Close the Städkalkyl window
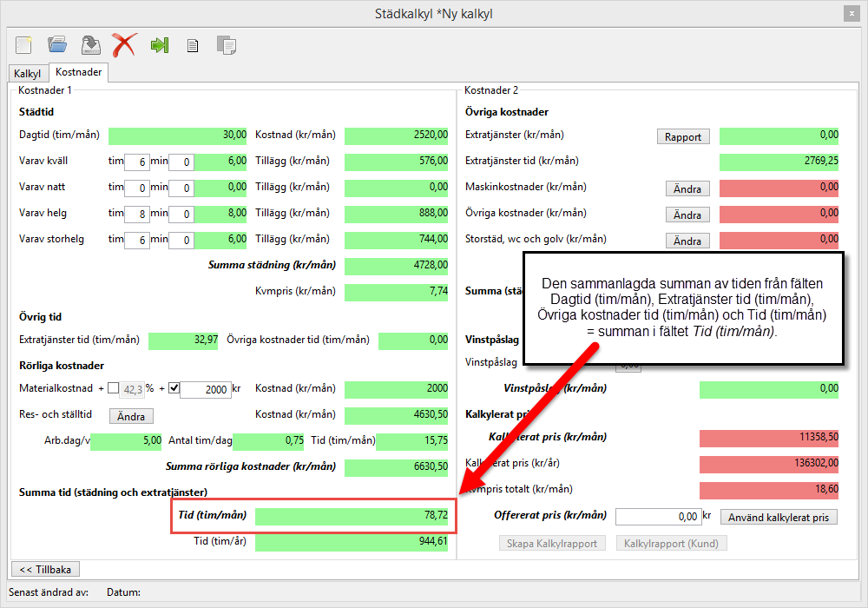The height and width of the screenshot is (608, 868). point(852,13)
